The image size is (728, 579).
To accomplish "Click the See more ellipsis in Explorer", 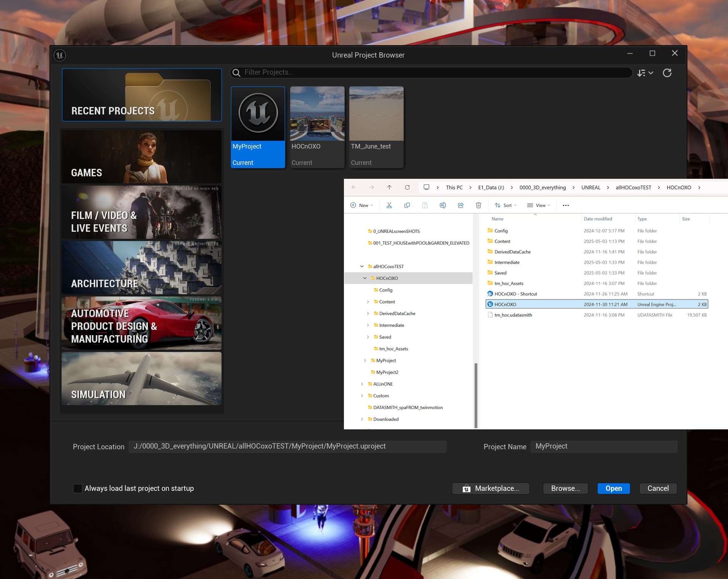I will click(x=566, y=205).
